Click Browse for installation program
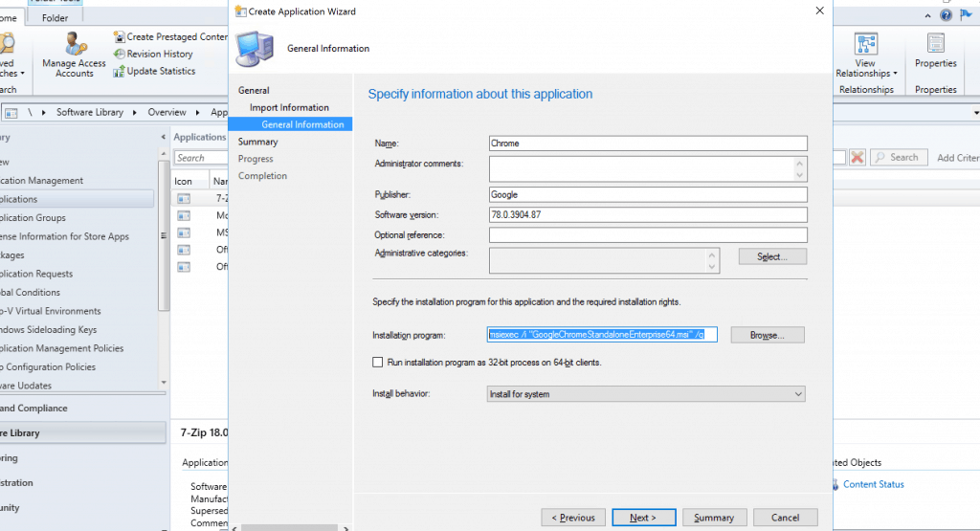 click(x=767, y=335)
